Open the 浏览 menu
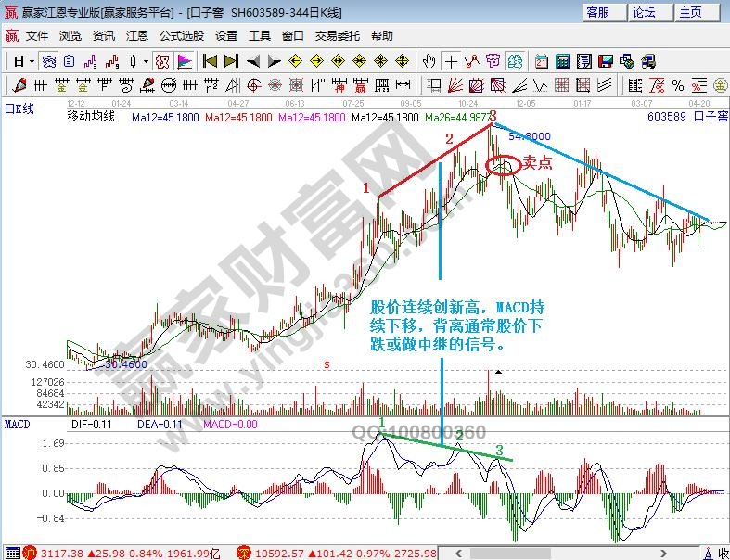730x560 pixels. coord(70,36)
